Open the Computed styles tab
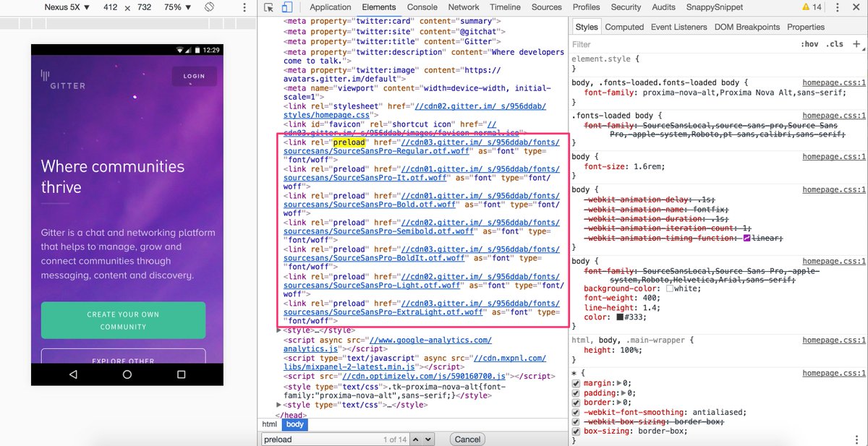The image size is (868, 446). (624, 27)
